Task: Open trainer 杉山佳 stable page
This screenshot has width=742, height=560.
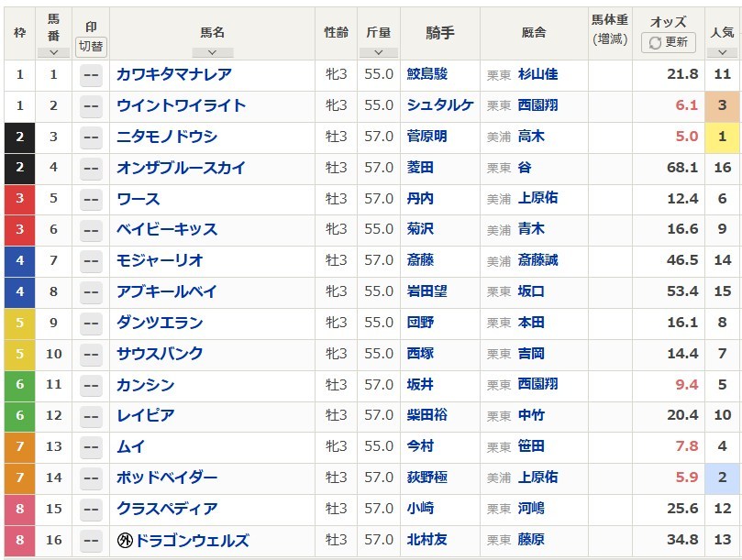Action: (537, 75)
